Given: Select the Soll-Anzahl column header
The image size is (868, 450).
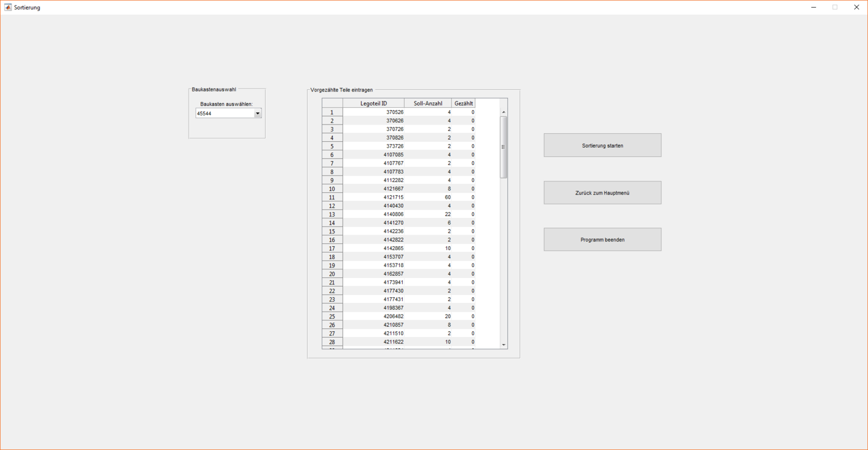Looking at the screenshot, I should [x=428, y=103].
